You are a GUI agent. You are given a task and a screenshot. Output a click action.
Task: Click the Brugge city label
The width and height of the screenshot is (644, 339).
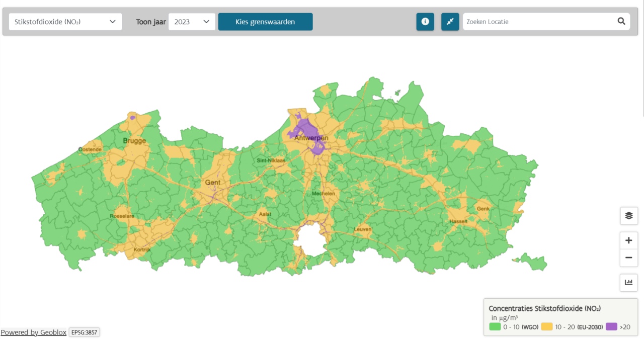[134, 141]
